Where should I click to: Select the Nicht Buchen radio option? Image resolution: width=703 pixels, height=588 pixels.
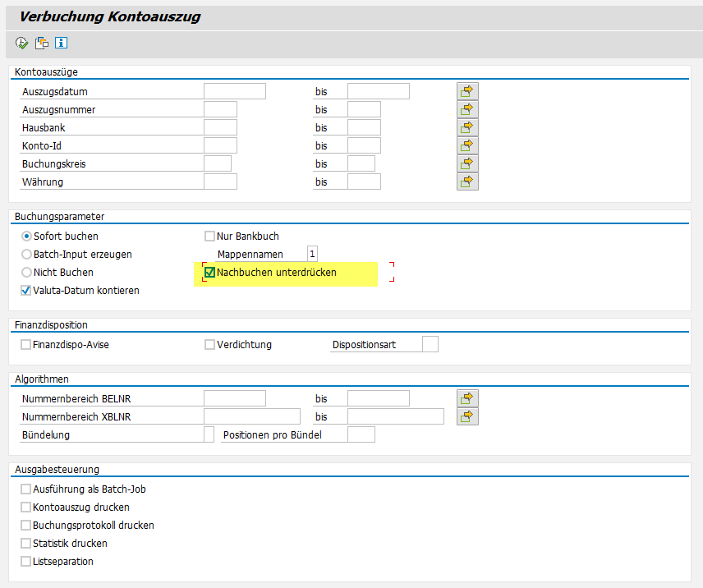[27, 273]
